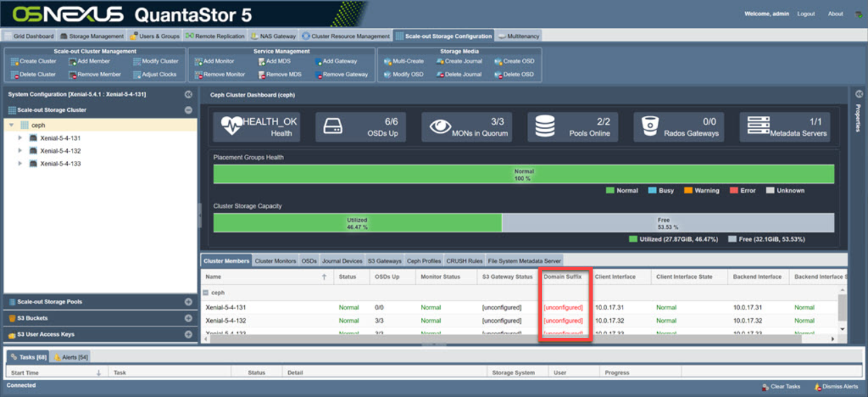Click the Modify Cluster toolbar icon

pyautogui.click(x=136, y=61)
